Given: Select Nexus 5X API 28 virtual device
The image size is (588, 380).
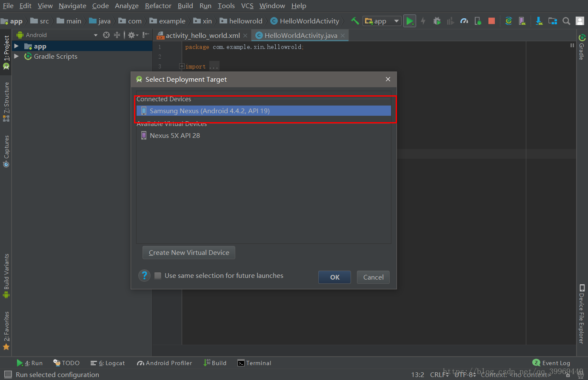Looking at the screenshot, I should 264,135.
